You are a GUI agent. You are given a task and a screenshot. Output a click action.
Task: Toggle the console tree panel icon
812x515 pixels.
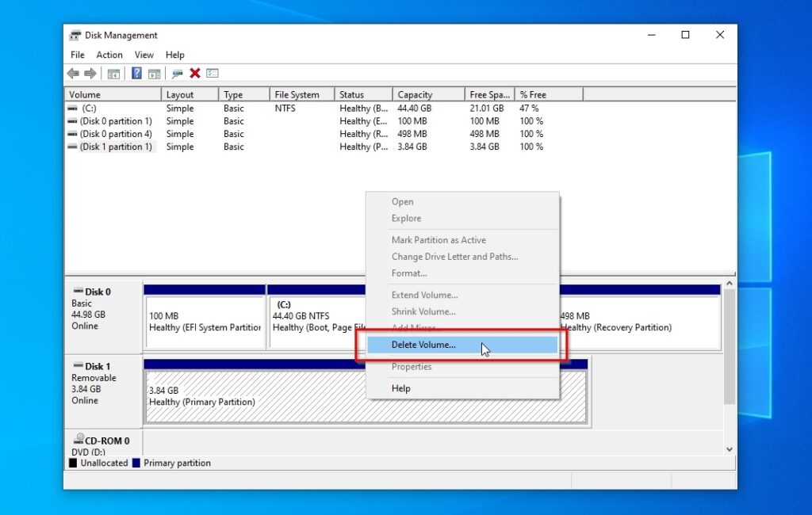coord(113,73)
